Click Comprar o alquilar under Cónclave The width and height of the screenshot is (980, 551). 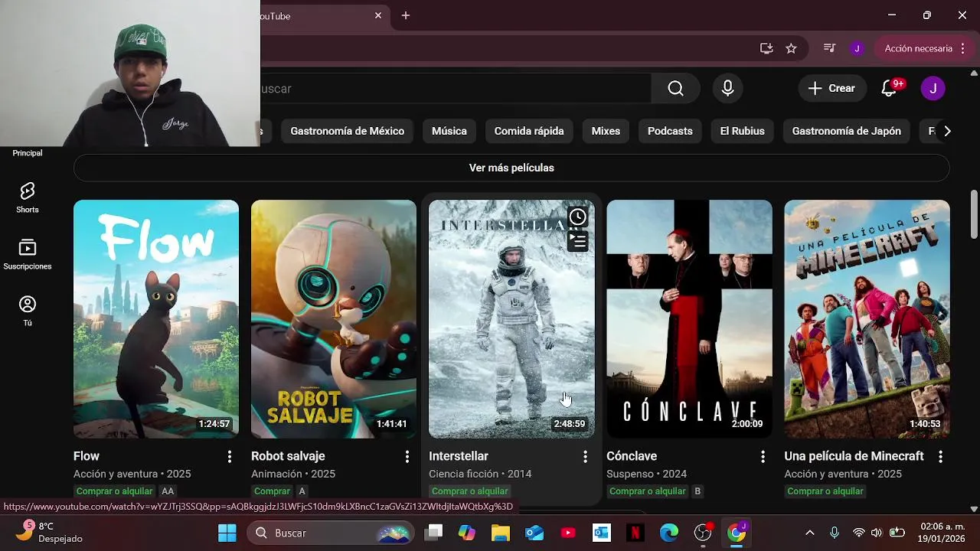pos(648,491)
